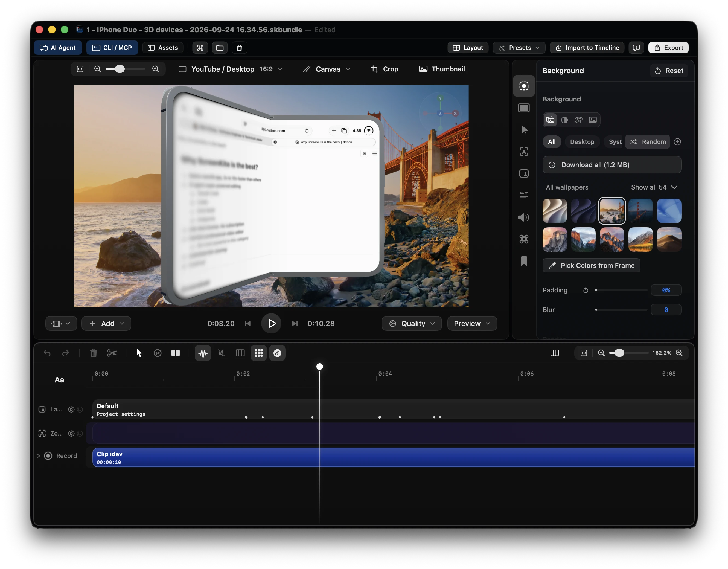
Task: Click Import to Timeline
Action: click(x=587, y=48)
